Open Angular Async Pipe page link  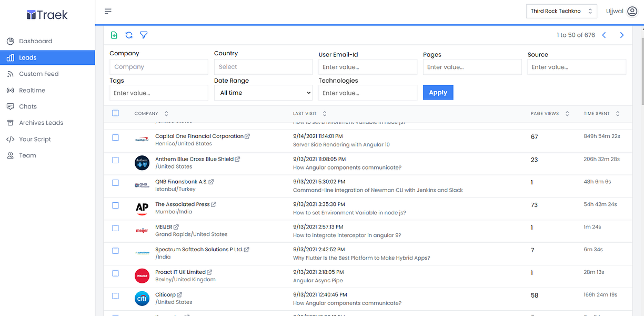coord(318,280)
